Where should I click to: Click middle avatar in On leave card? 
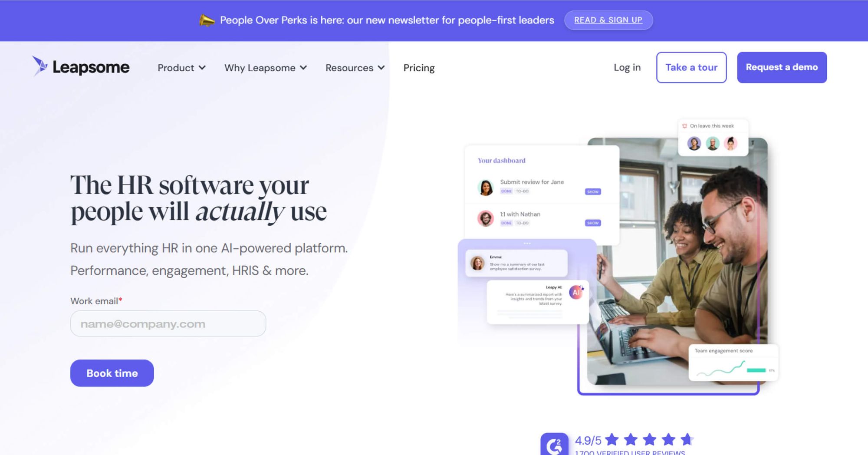coord(713,143)
